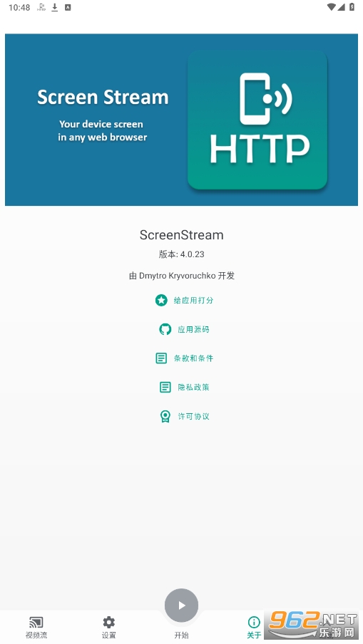Viewport: 363px width, 644px height.
Task: Start streaming with the round play button
Action: [181, 605]
